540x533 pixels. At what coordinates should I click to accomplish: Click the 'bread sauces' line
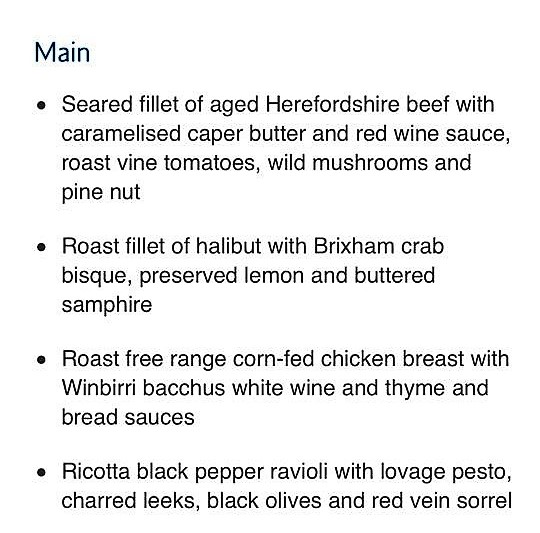(x=128, y=418)
